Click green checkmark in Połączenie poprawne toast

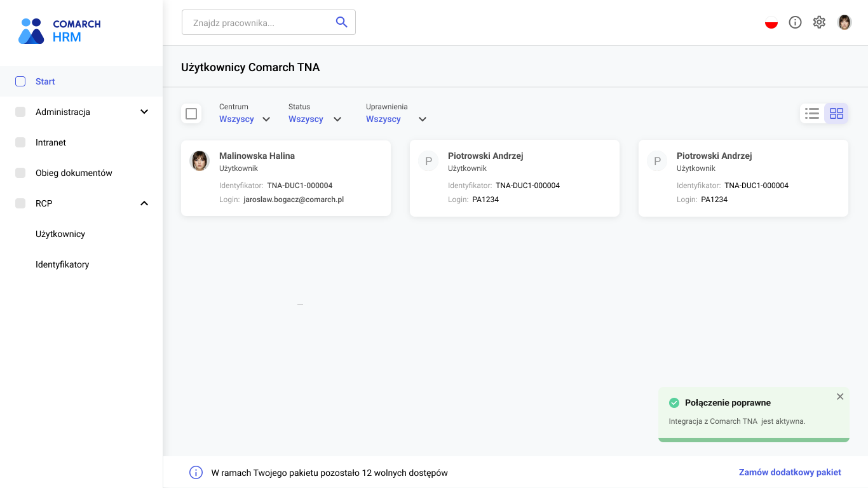pyautogui.click(x=674, y=403)
